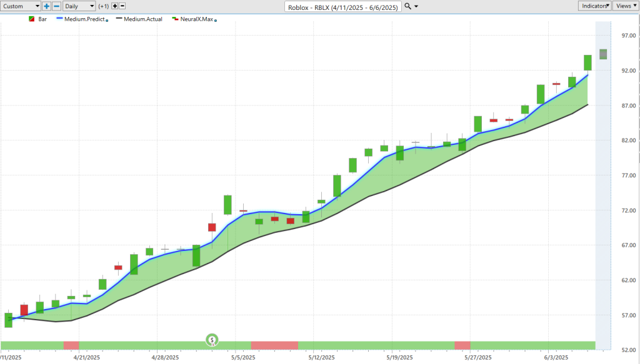This screenshot has height=364, width=640.
Task: Click the 62.00 price axis label
Action: point(629,280)
